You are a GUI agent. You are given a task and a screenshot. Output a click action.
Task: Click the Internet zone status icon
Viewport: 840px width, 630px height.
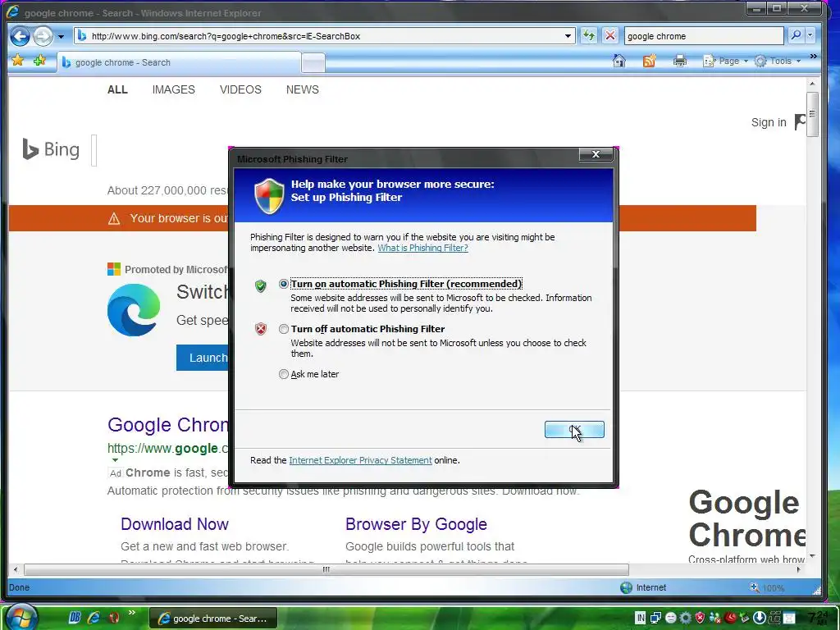click(x=626, y=587)
